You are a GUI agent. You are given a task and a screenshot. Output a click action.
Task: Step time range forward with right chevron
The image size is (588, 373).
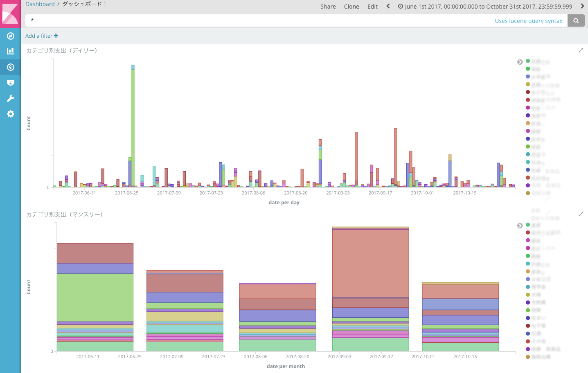(582, 6)
